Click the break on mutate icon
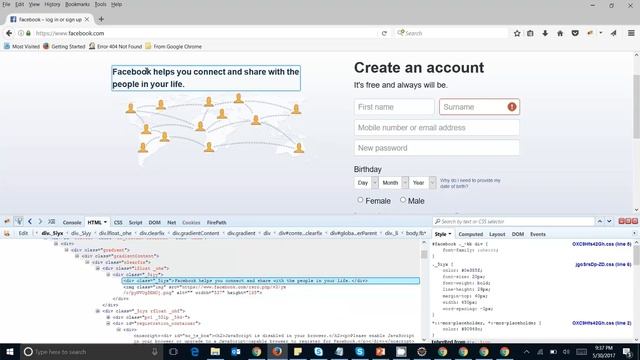Viewport: 640px width, 360px height. (7, 233)
